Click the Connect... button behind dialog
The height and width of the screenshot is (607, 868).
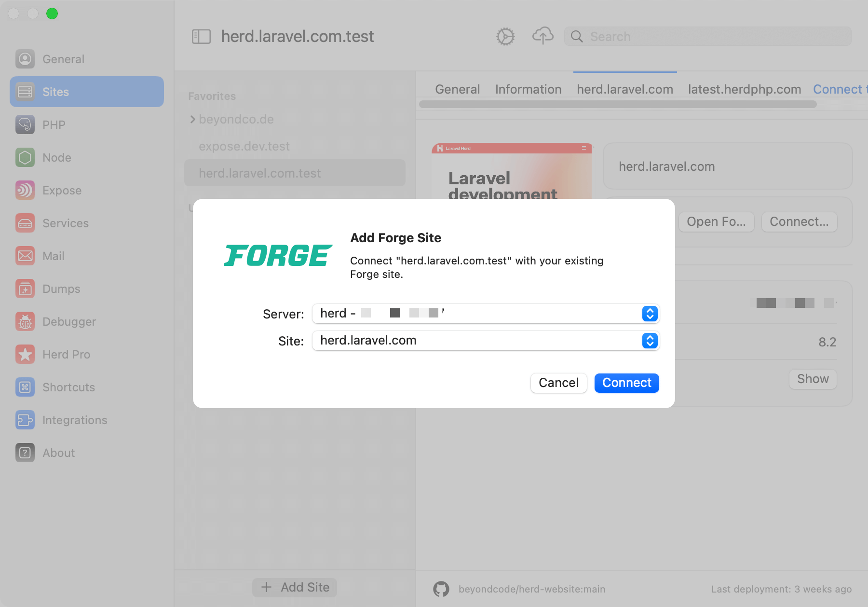pos(799,221)
